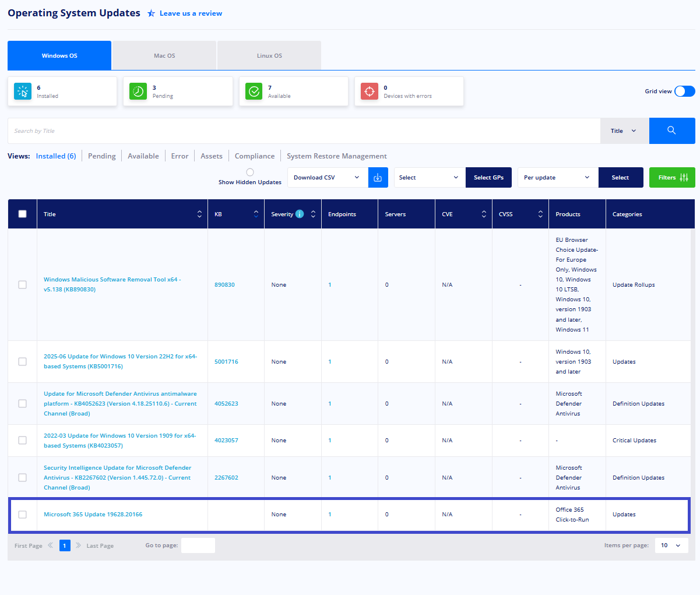Click the Select GPs button
This screenshot has width=700, height=595.
tap(488, 178)
